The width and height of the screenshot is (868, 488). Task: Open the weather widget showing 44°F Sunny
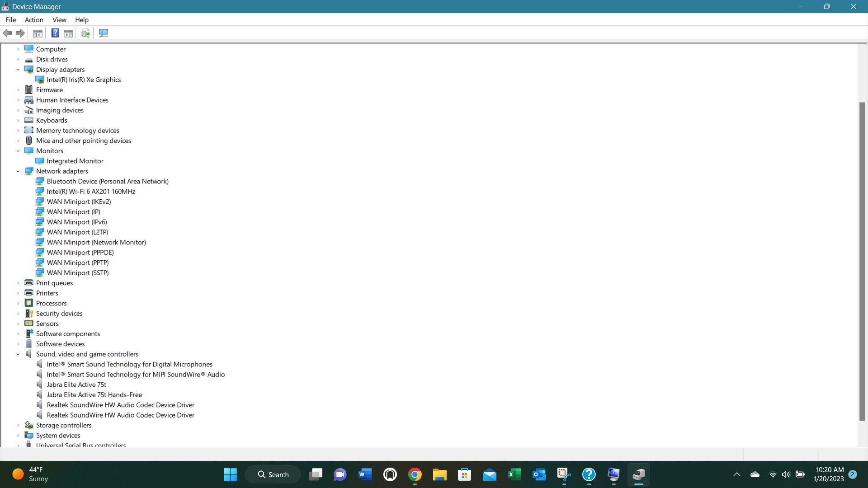coord(30,474)
